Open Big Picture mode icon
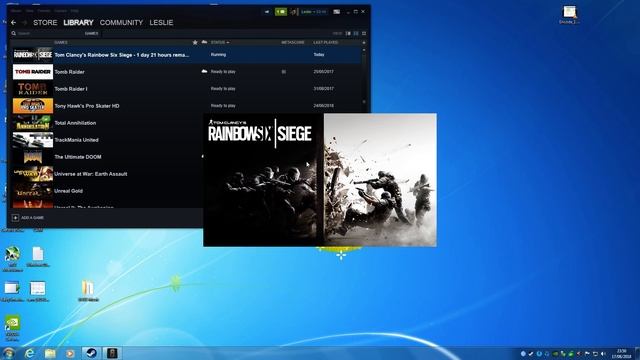 click(x=336, y=12)
